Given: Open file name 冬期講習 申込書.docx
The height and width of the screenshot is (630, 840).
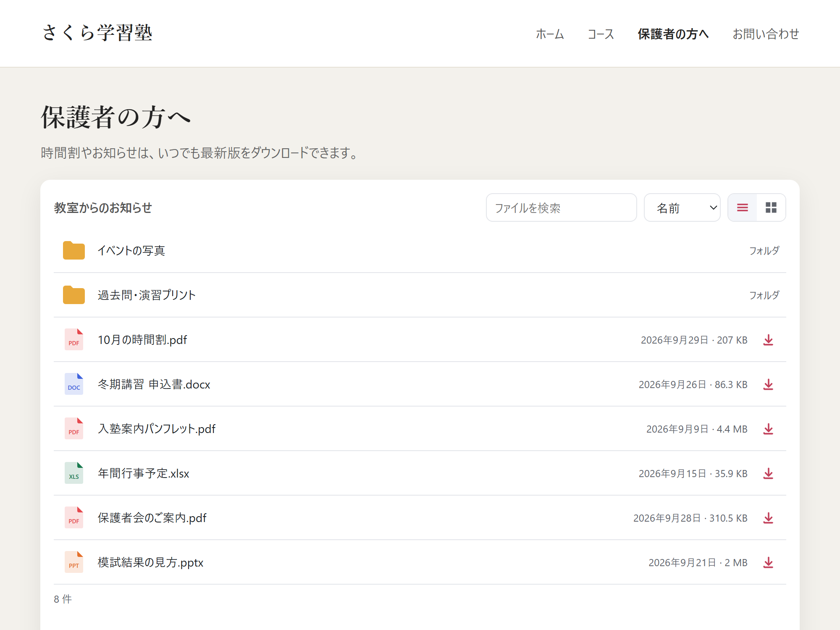Looking at the screenshot, I should pyautogui.click(x=154, y=384).
